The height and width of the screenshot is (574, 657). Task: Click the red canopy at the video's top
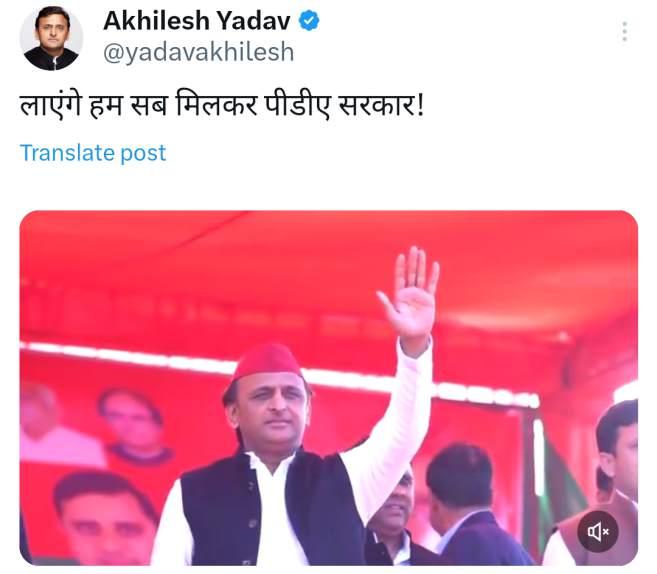point(328,268)
